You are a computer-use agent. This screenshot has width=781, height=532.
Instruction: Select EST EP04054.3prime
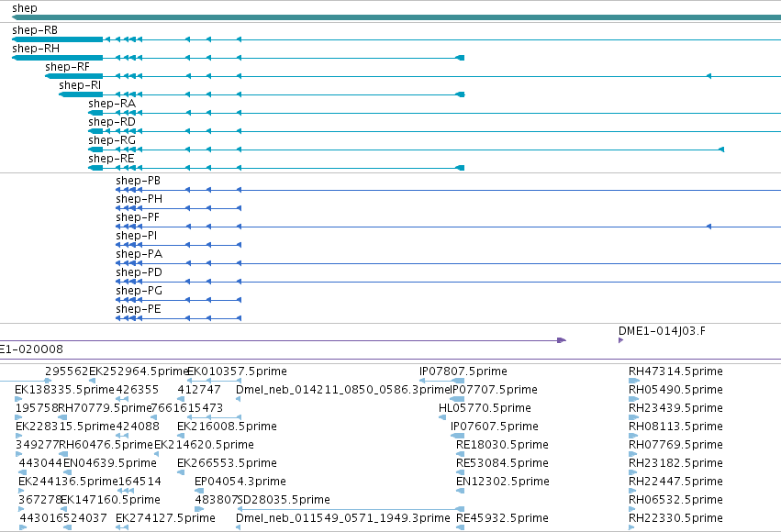pos(240,482)
